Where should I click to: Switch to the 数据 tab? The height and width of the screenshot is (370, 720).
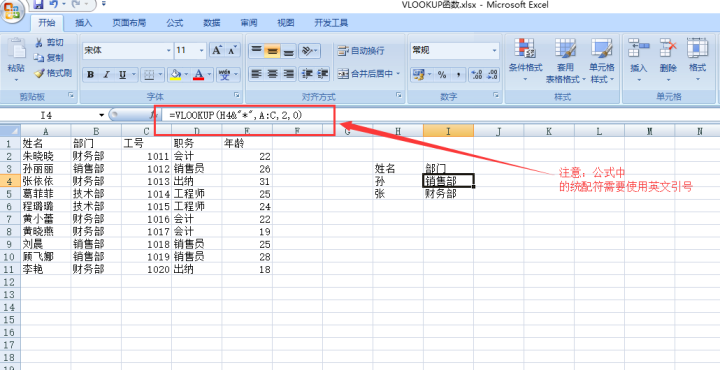tap(211, 23)
